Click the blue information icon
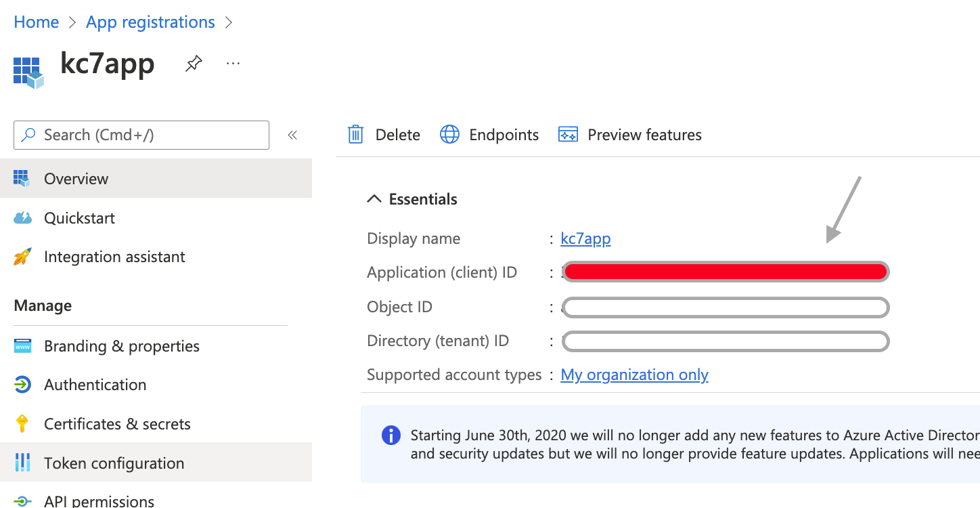The width and height of the screenshot is (980, 508). coord(391,435)
